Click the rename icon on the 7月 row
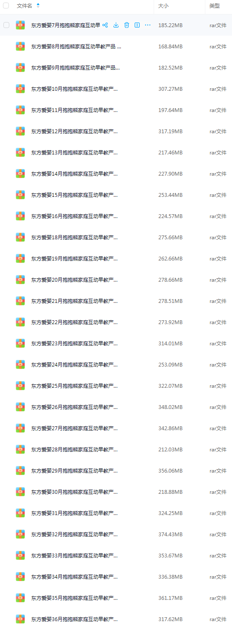The image size is (232, 644). [137, 25]
